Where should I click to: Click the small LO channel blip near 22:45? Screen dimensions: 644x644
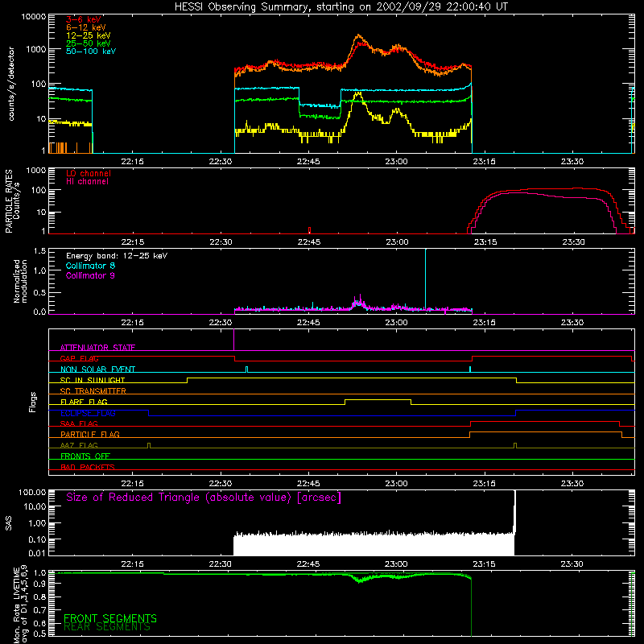309,230
